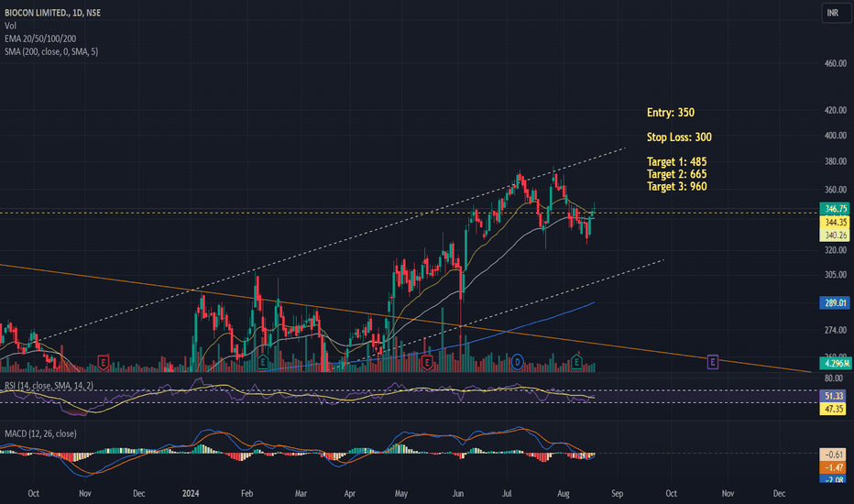Screen dimensions: 854x504
Task: Click the Aug label on time axis
Action: 564,494
